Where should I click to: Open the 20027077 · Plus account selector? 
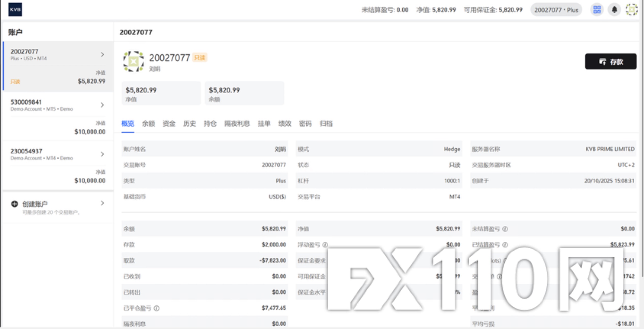click(556, 10)
